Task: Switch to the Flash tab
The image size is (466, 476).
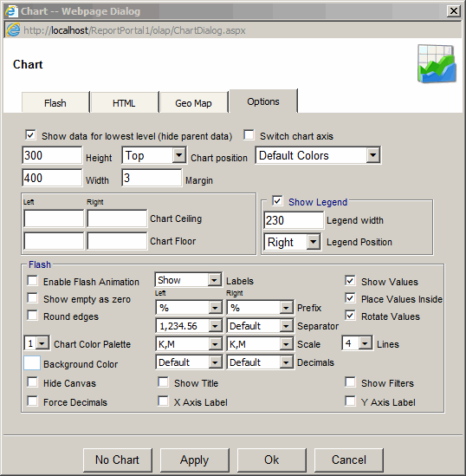Action: tap(55, 103)
